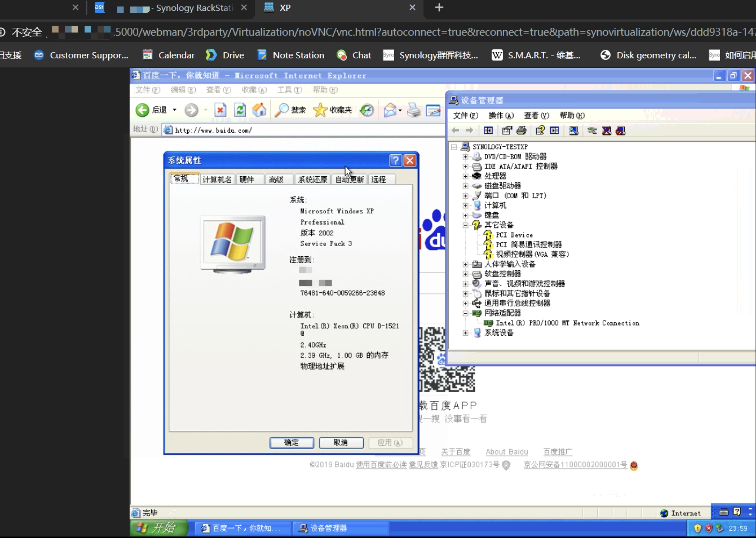Expand the 键盘 node
The width and height of the screenshot is (756, 538).
point(466,216)
